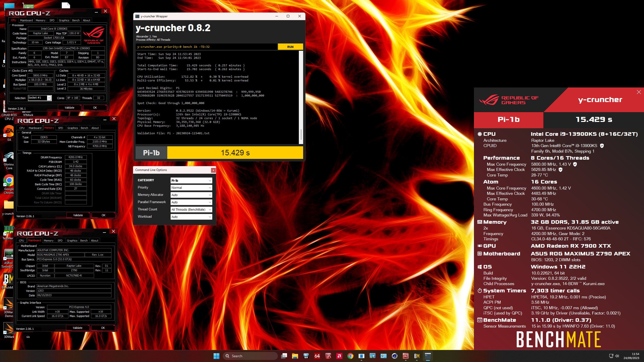Click Specification 13th Gen Intel Core i9-13900KS
644x362 pixels.
(x=66, y=48)
